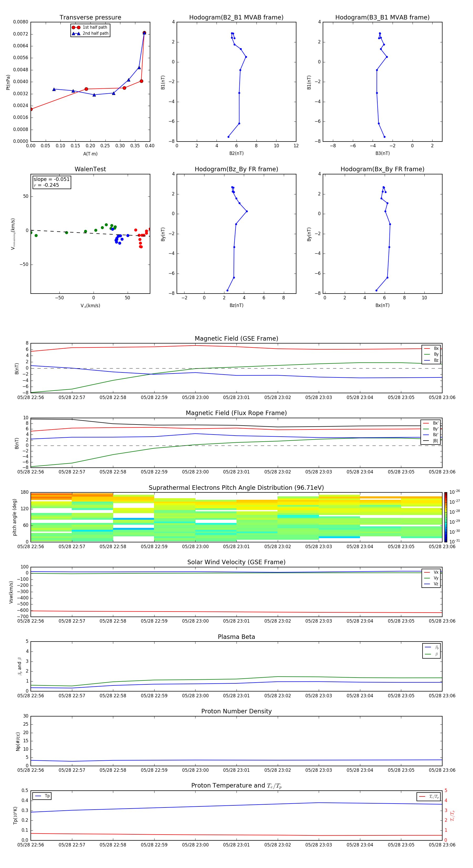
Task: Click the 'Bx(nT)' x-axis label
Action: click(x=382, y=305)
